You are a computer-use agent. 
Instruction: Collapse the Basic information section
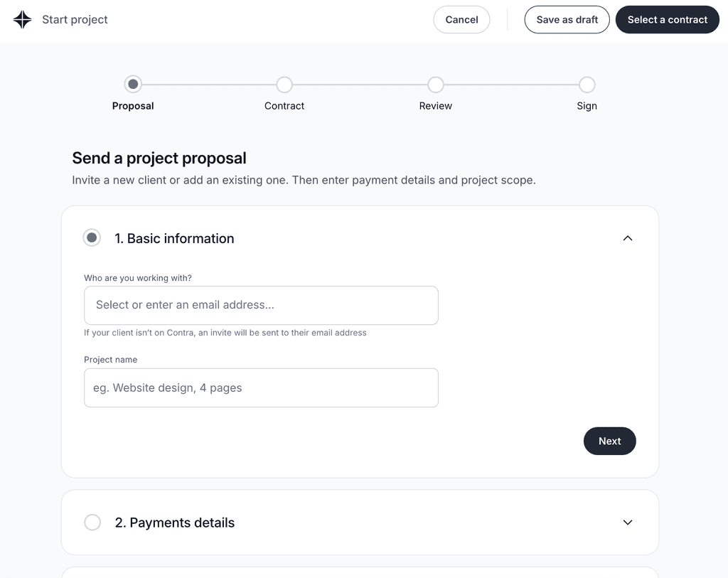click(628, 238)
